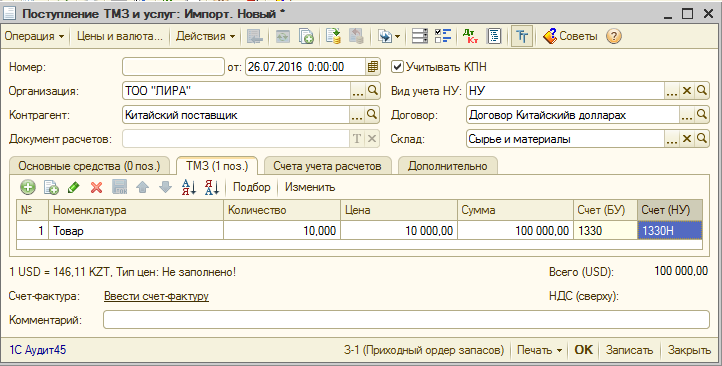
Task: Show Дт/Кт accounting entries
Action: [x=470, y=36]
